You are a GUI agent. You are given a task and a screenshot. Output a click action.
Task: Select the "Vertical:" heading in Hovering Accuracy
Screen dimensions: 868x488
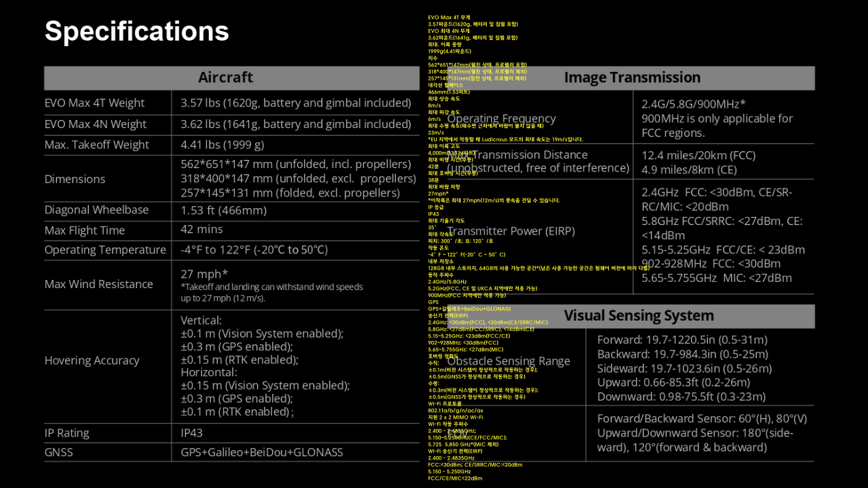201,320
